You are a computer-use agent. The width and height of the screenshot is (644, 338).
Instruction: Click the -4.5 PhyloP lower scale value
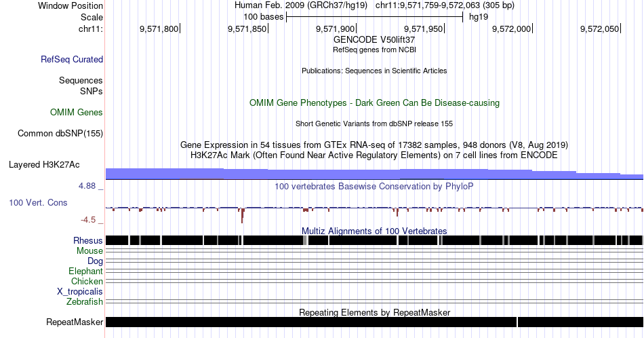pyautogui.click(x=88, y=220)
